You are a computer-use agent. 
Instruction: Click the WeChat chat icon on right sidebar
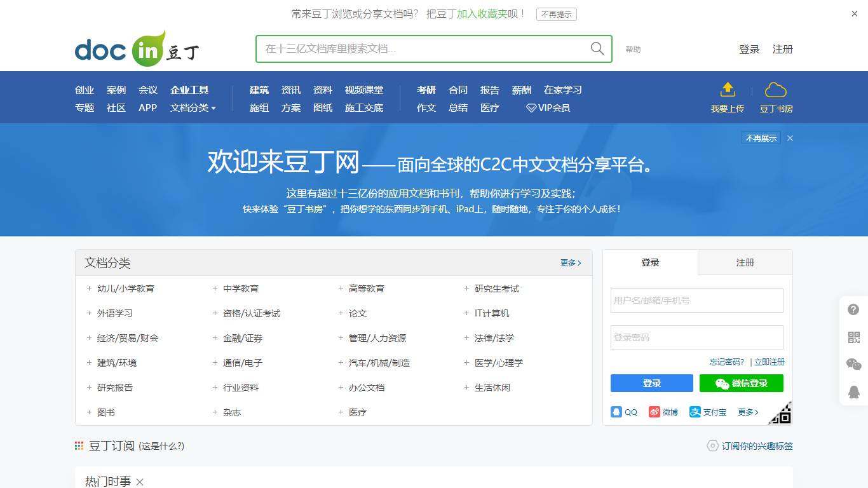click(x=853, y=364)
